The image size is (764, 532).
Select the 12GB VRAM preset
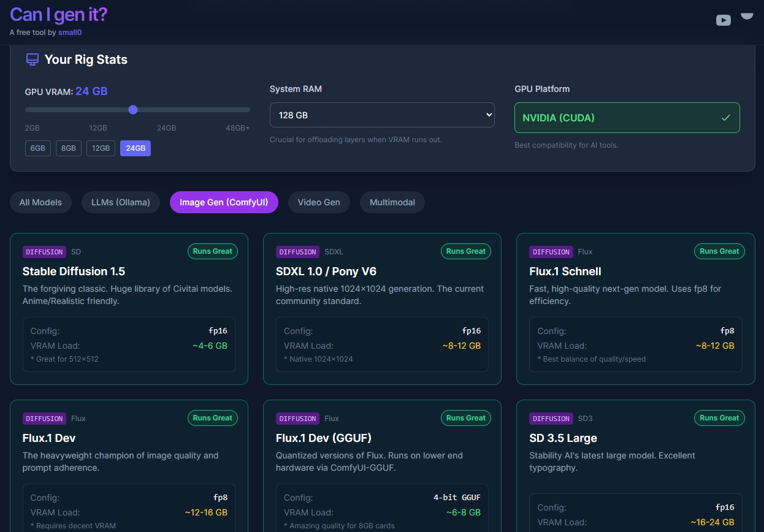click(101, 148)
